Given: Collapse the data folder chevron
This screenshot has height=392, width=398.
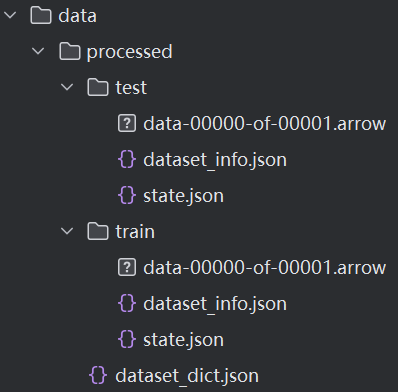Looking at the screenshot, I should tap(10, 15).
